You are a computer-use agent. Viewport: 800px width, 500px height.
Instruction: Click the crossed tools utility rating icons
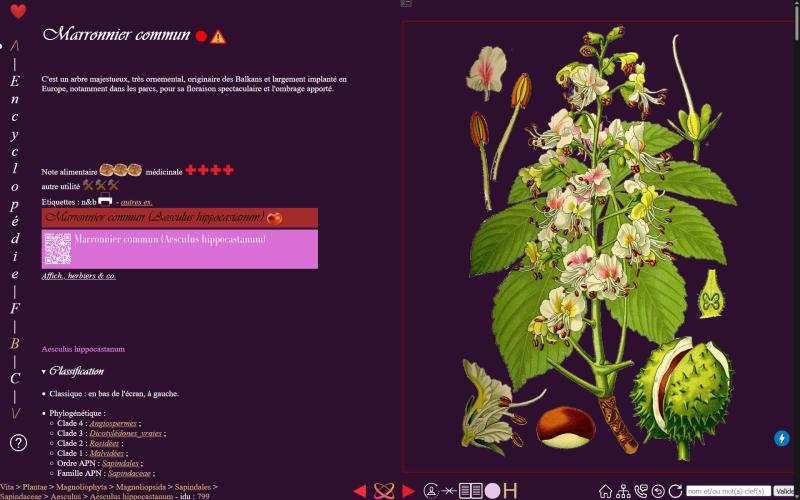(x=101, y=185)
